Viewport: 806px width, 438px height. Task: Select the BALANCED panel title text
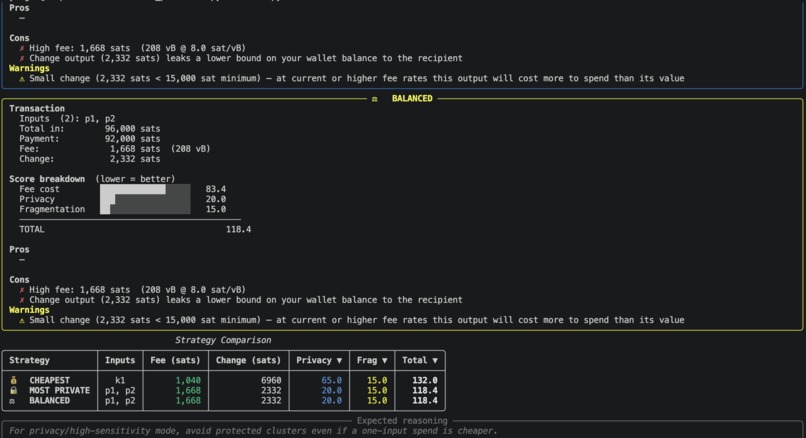click(x=412, y=99)
